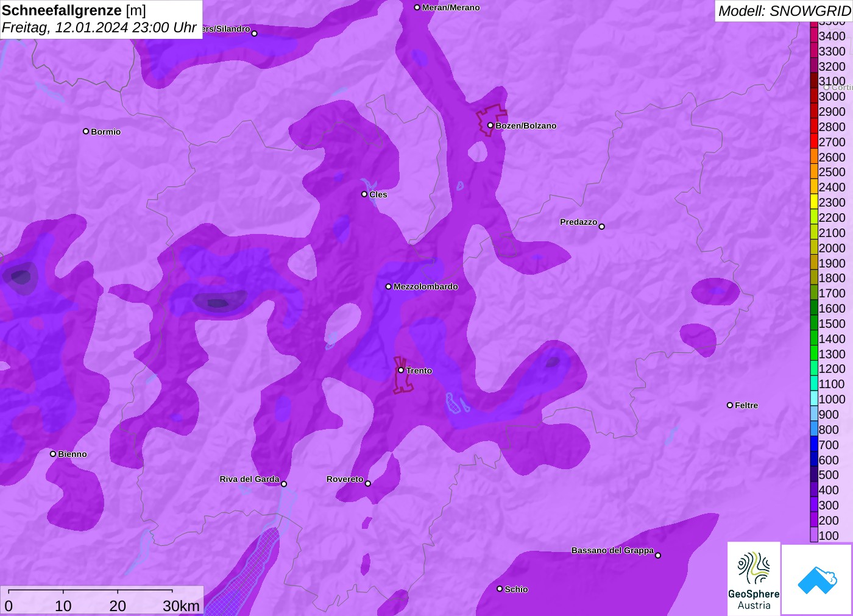
Task: Click the blue cloud house logo
Action: 817,579
